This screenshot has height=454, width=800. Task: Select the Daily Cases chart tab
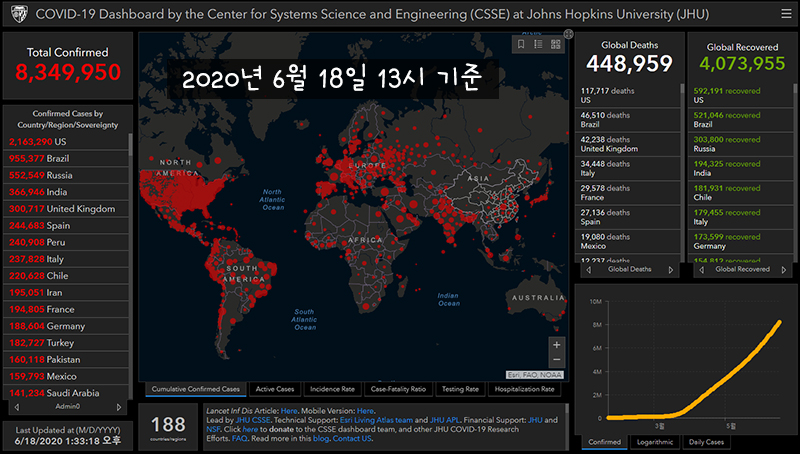click(706, 442)
